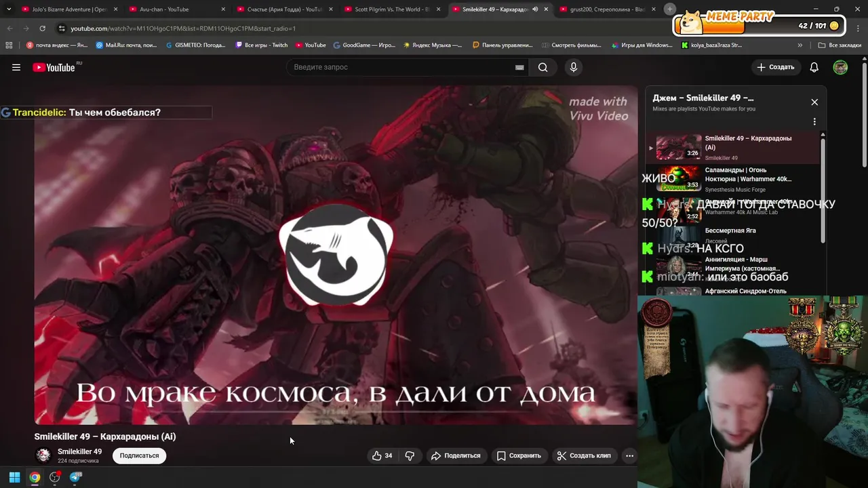868x488 pixels.
Task: Open the YouTube bookmark in bookmarks bar
Action: (311, 45)
